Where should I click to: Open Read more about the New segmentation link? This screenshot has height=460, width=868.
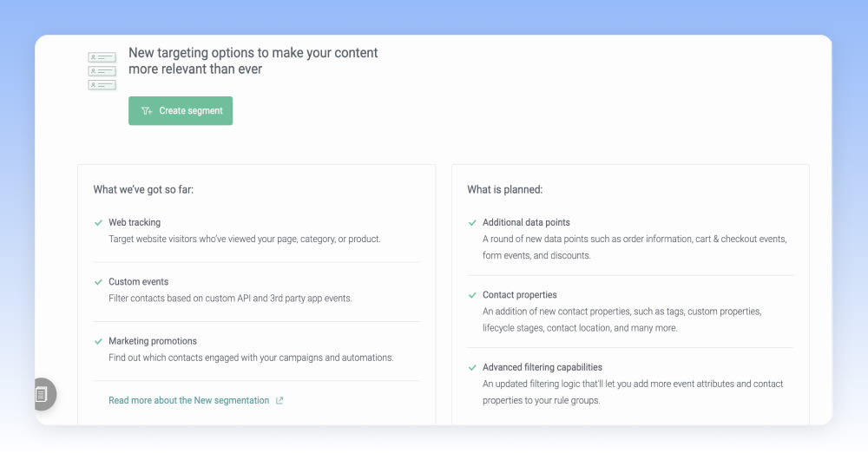coord(188,401)
